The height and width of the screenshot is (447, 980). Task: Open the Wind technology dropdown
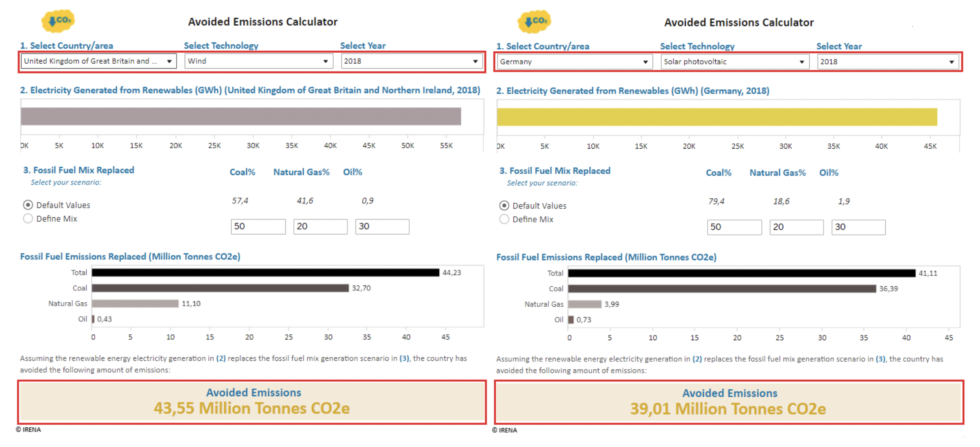[x=258, y=61]
